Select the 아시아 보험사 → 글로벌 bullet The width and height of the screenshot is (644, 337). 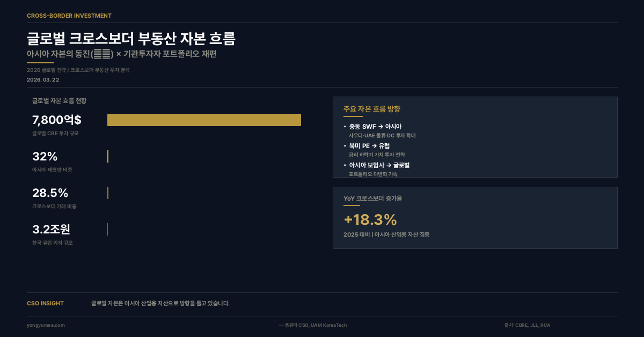tap(379, 165)
